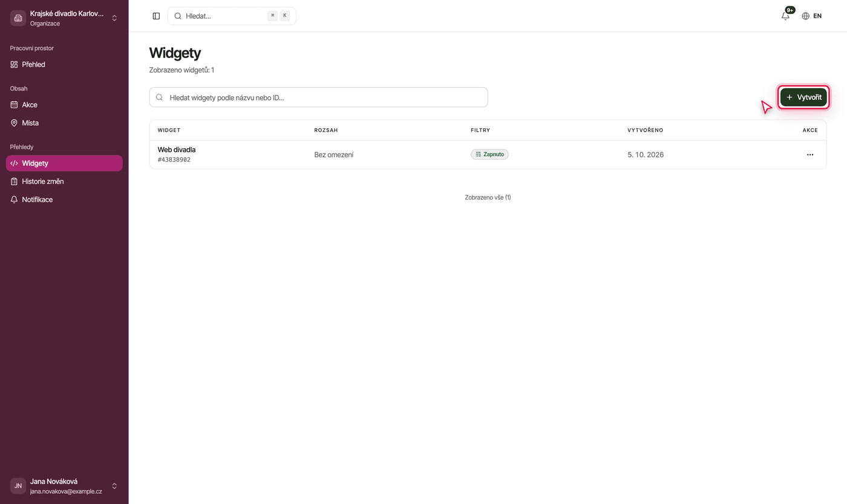Click the Zobrazeno widgetů: 1 count text

tap(181, 70)
